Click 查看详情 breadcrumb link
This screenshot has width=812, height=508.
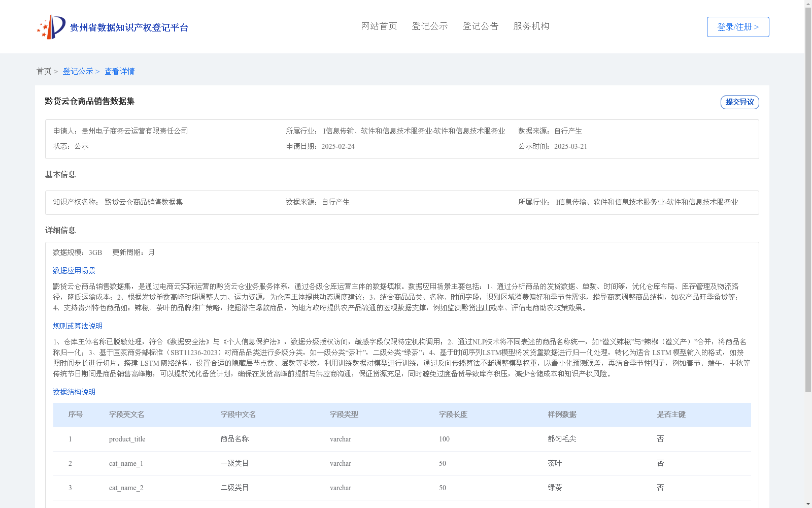[120, 71]
